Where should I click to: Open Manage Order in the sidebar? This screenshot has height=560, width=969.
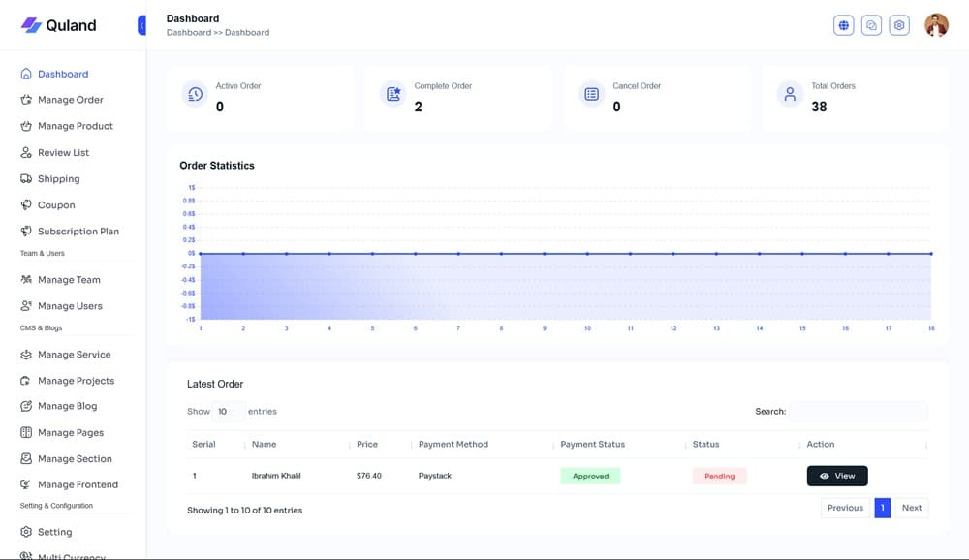pos(70,100)
